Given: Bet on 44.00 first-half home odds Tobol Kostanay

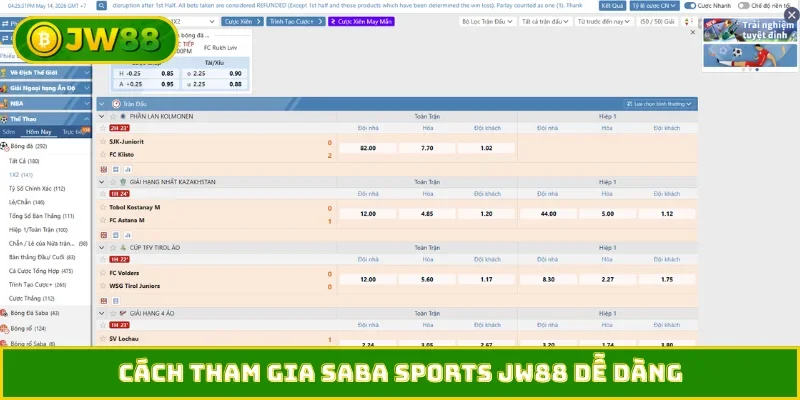Looking at the screenshot, I should click(x=548, y=214).
